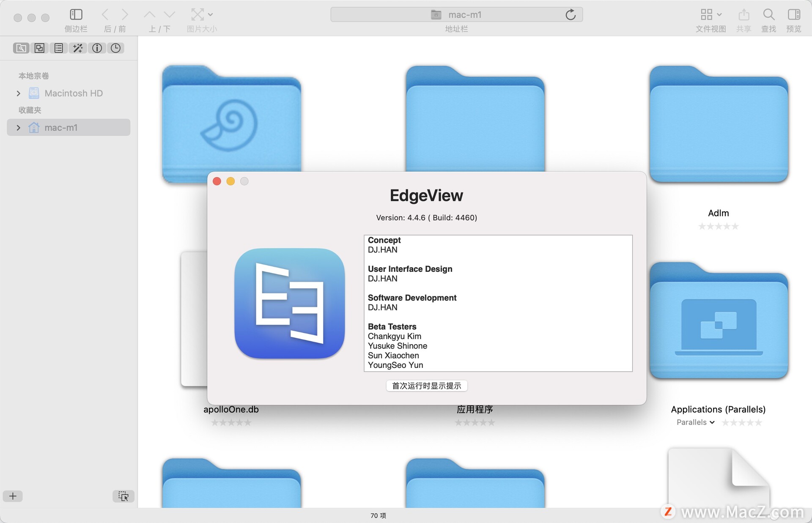Screen dimensions: 812x523
Task: Set the star rating under apolloOne.db
Action: [x=231, y=422]
